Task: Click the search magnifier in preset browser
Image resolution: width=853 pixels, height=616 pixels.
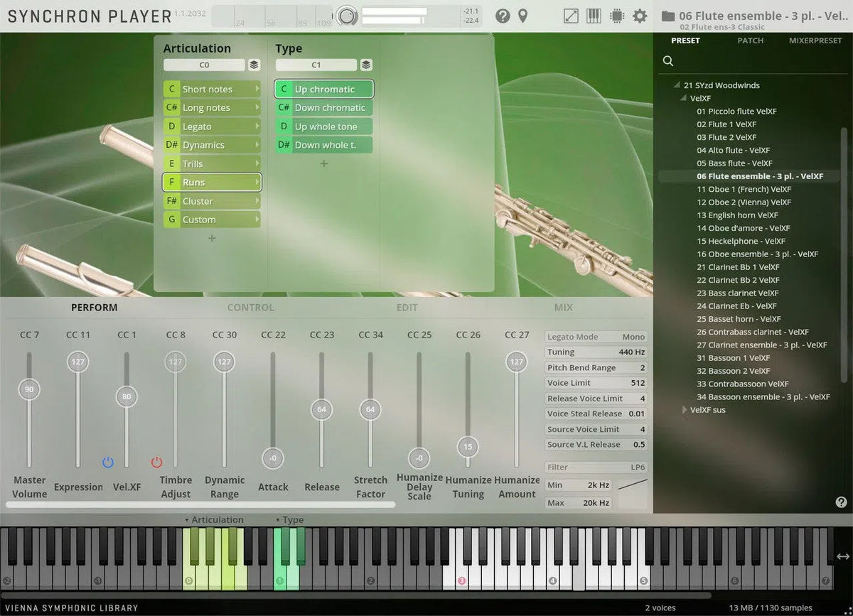Action: click(668, 61)
